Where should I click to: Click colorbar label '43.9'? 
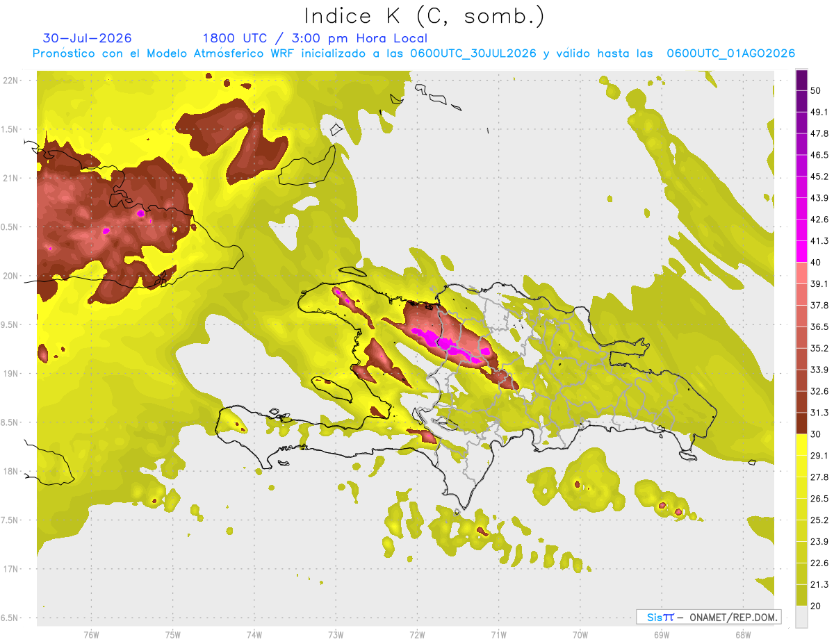point(819,198)
